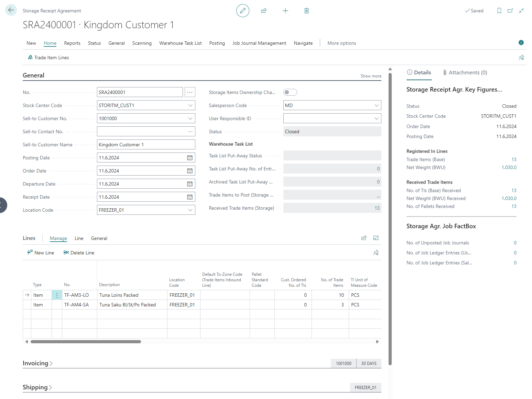Click the bookmark icon
The height and width of the screenshot is (399, 532).
(499, 11)
